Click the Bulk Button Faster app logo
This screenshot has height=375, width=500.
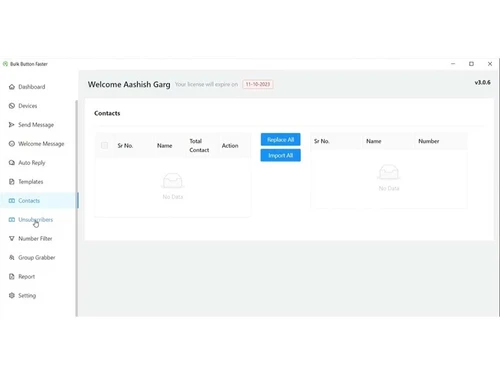tap(5, 64)
